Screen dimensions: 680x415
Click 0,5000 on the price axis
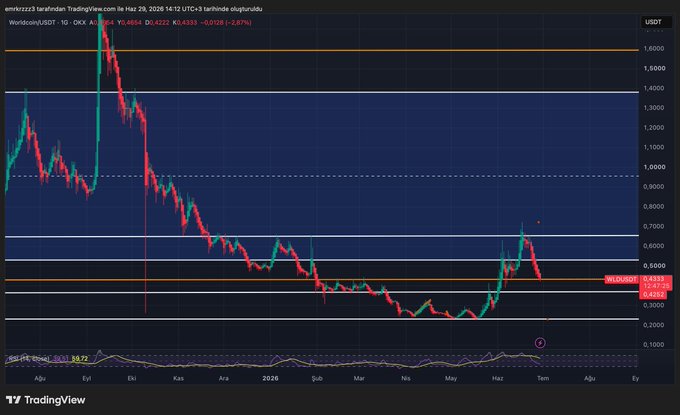654,265
